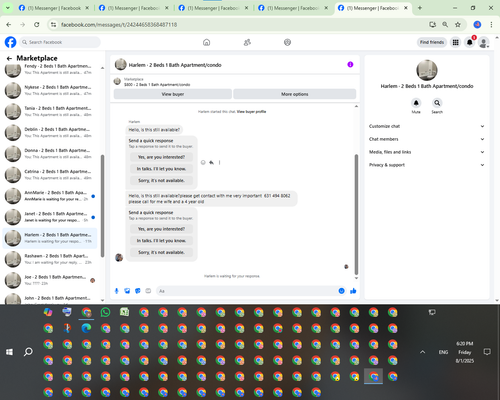Click the Search Facebook field
The image size is (500, 400).
tap(60, 42)
